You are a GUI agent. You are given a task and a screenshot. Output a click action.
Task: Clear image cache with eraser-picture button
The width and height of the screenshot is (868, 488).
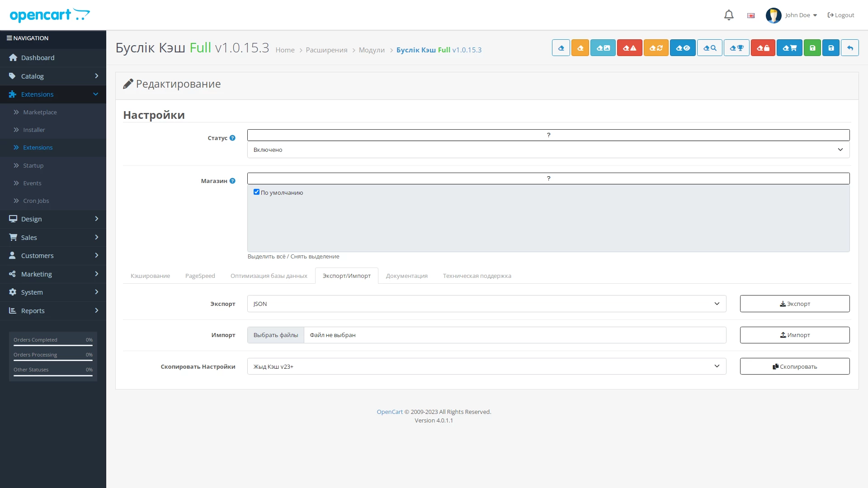point(603,48)
